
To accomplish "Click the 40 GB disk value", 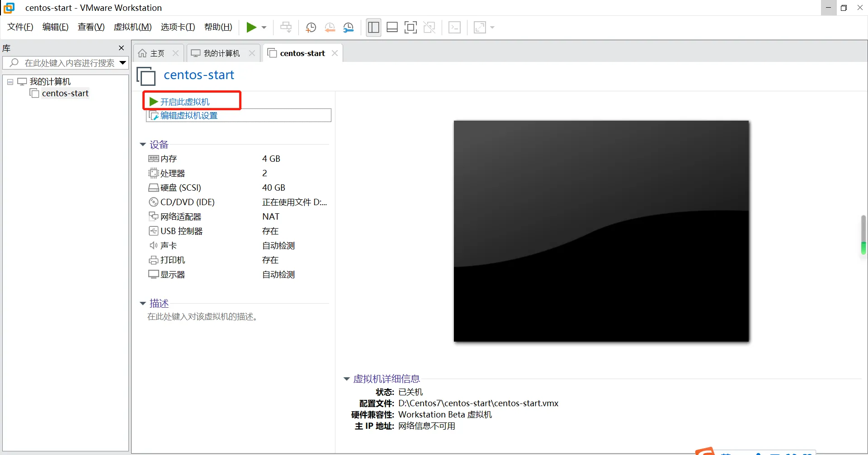I will [274, 188].
